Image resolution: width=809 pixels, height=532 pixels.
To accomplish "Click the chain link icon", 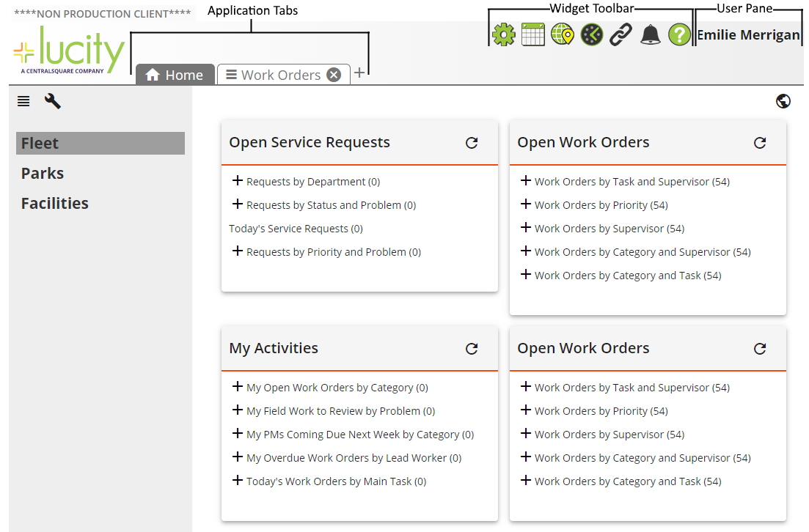I will pyautogui.click(x=621, y=34).
